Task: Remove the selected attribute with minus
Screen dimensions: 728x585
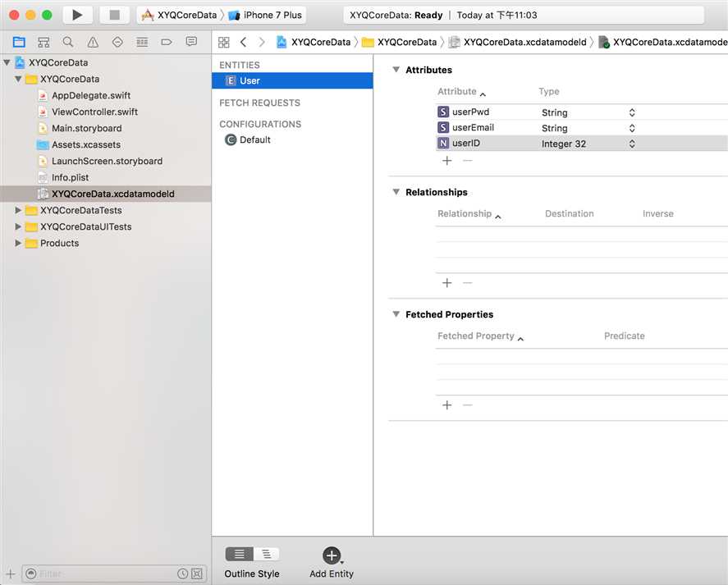Action: coord(468,161)
